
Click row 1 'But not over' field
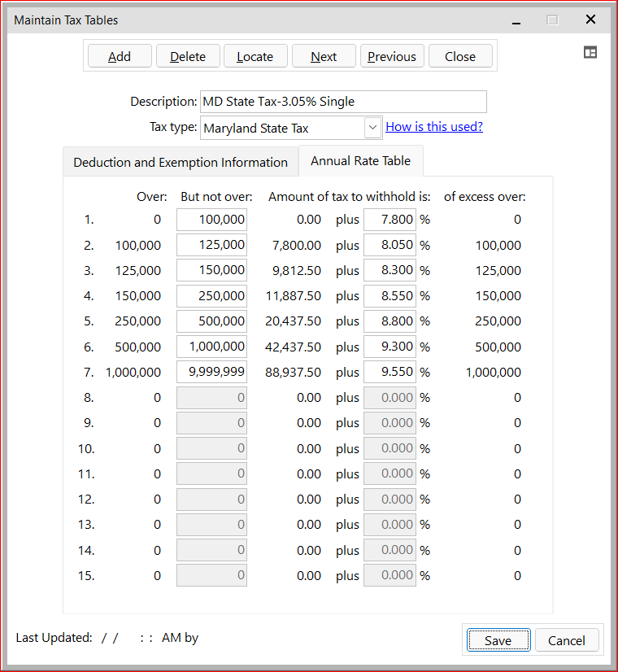(x=211, y=220)
